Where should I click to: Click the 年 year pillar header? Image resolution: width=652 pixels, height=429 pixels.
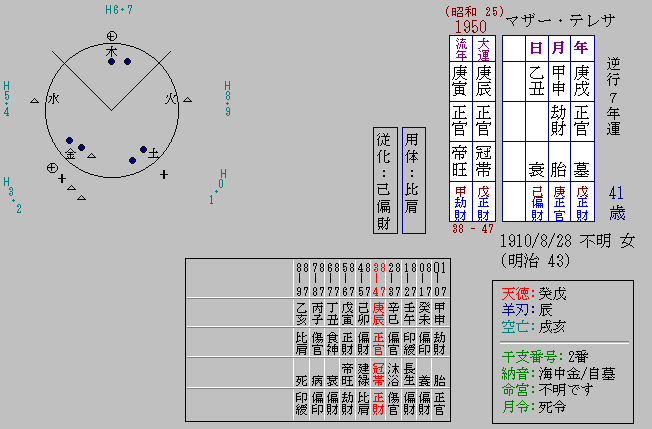pyautogui.click(x=582, y=47)
